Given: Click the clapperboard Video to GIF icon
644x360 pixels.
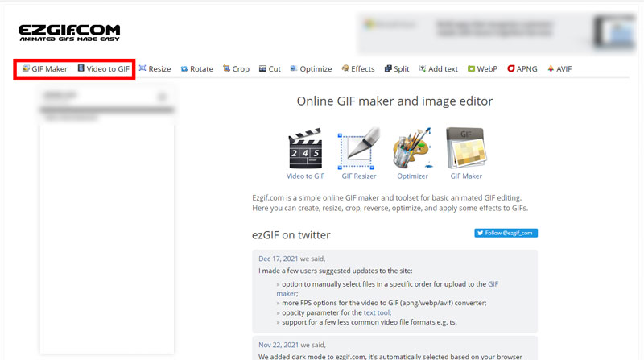Looking at the screenshot, I should click(x=305, y=148).
